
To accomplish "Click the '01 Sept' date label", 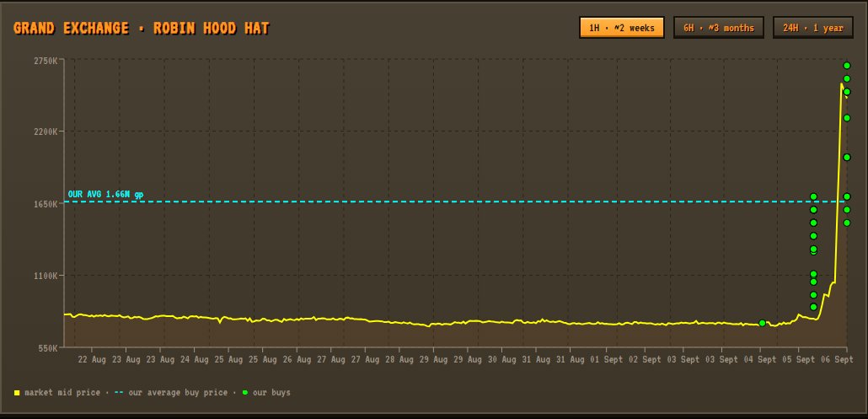I will coord(606,360).
